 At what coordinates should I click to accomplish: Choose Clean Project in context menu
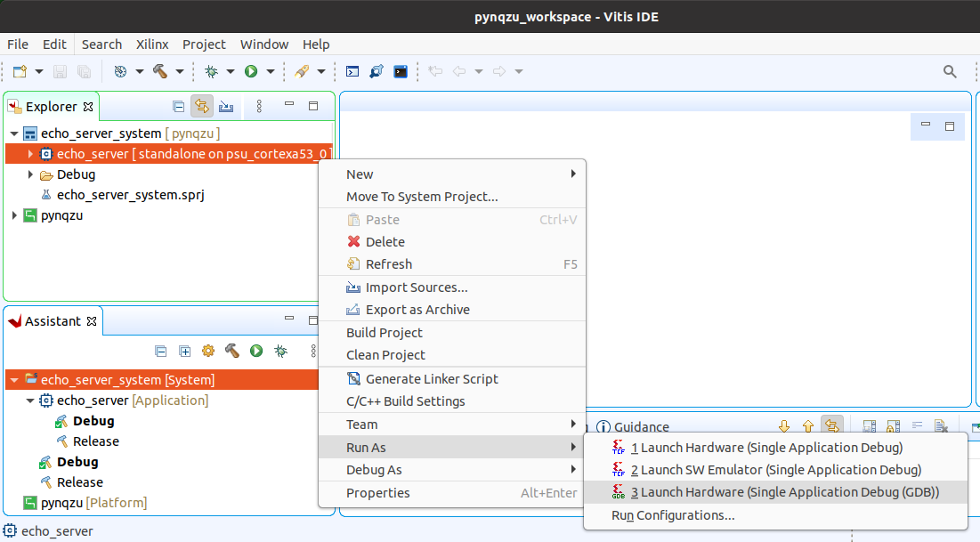click(452, 355)
